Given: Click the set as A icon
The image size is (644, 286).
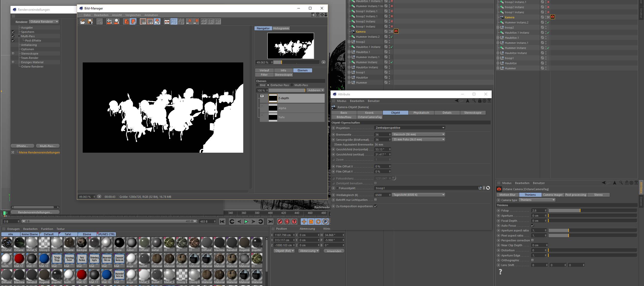Looking at the screenshot, I should click(x=189, y=22).
